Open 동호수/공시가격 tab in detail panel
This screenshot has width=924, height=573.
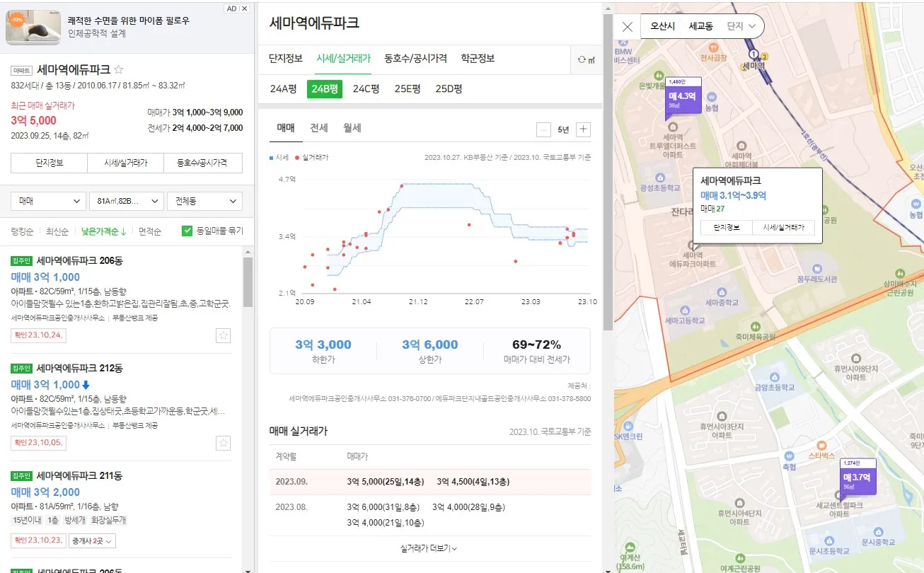(x=415, y=59)
